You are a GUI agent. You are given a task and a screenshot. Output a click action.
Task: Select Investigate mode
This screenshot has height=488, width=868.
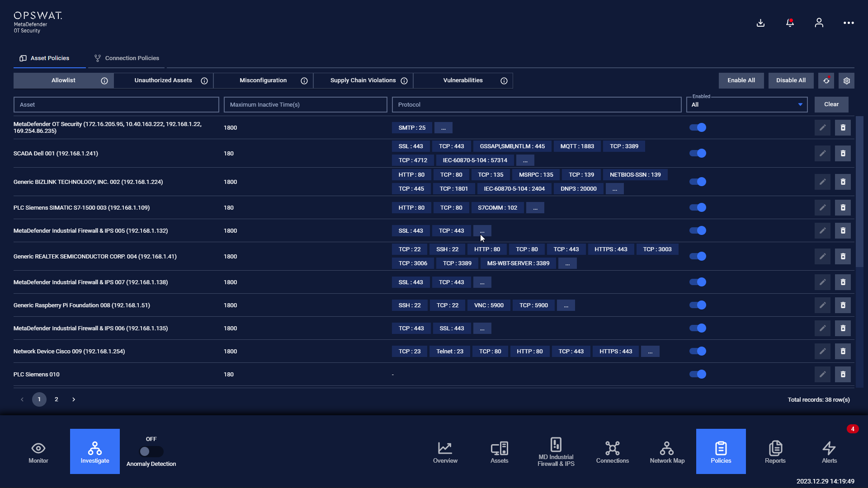95,451
